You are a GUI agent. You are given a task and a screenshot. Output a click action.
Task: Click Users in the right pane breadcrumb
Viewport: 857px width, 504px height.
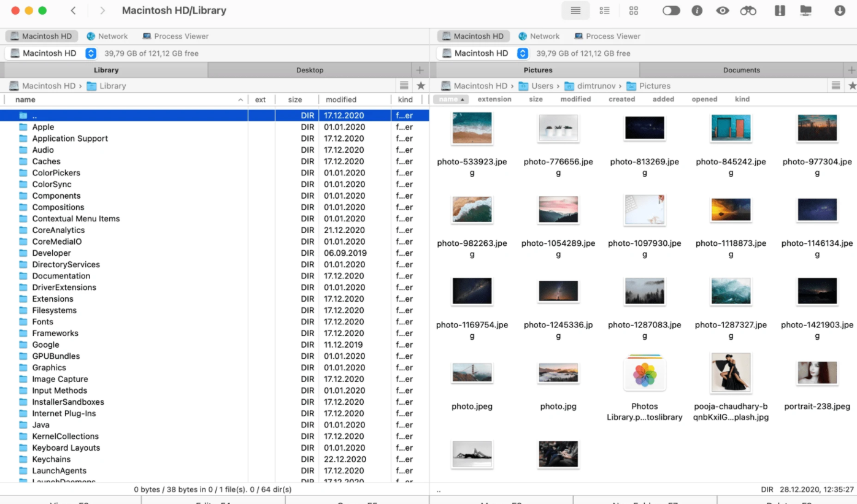coord(536,86)
